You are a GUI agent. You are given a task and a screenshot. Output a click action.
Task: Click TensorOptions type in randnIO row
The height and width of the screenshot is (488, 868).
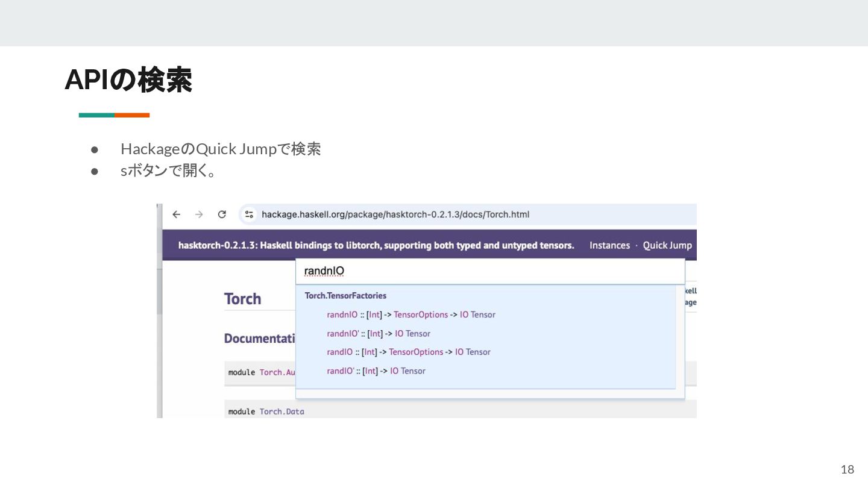tap(421, 314)
